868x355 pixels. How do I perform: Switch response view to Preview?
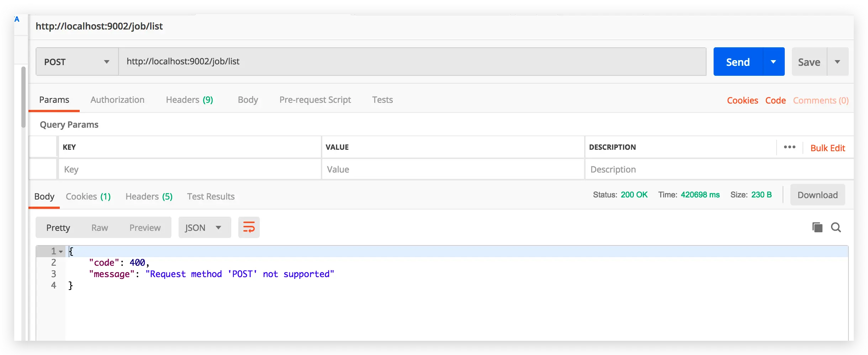coord(145,228)
